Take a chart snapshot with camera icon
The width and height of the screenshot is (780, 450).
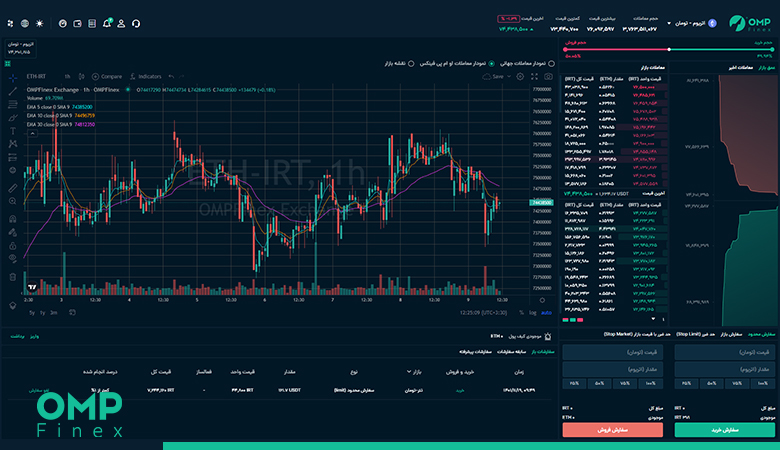[548, 77]
